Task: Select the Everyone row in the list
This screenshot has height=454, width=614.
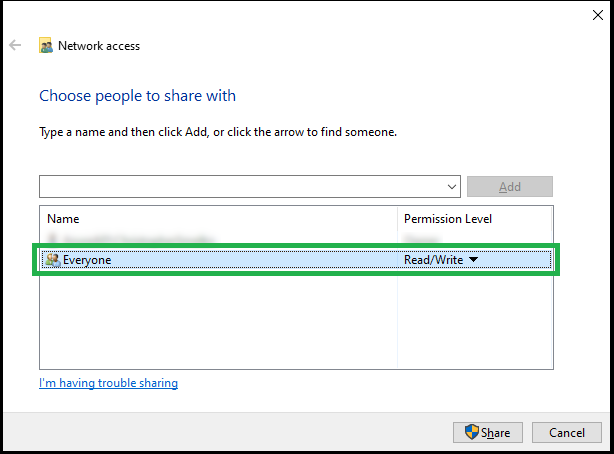Action: pos(296,260)
